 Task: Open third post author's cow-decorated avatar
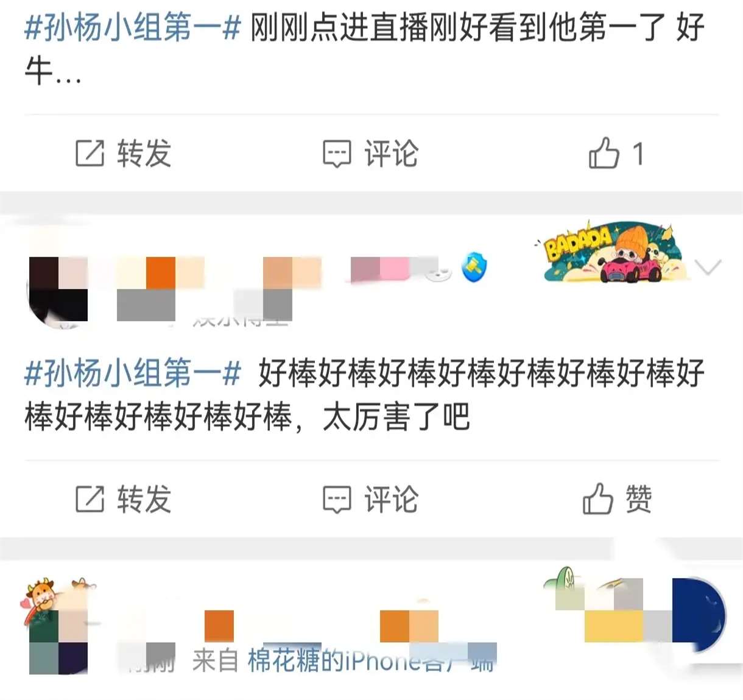coord(58,628)
